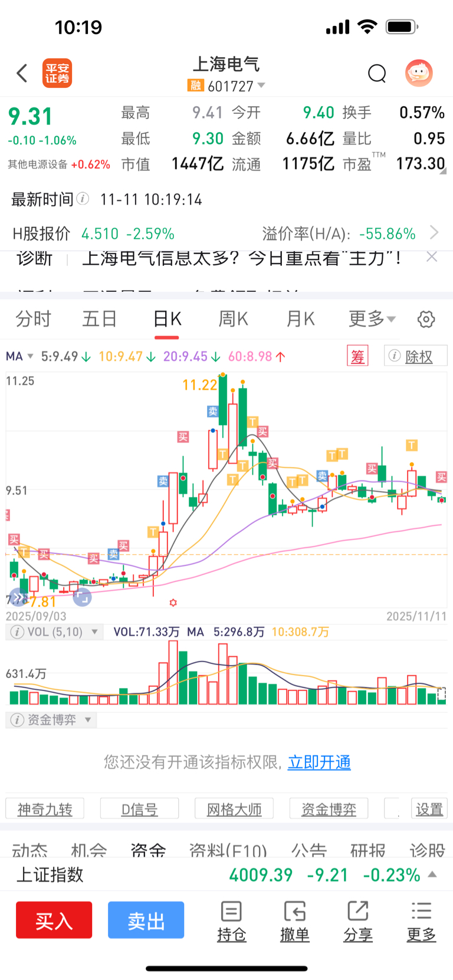453x980 pixels.
Task: Open the 除权 adjustment option
Action: (x=415, y=356)
